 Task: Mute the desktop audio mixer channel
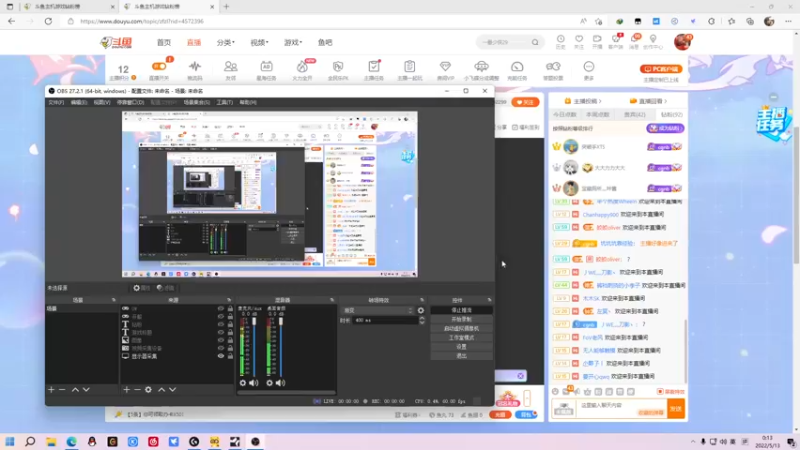pos(281,383)
